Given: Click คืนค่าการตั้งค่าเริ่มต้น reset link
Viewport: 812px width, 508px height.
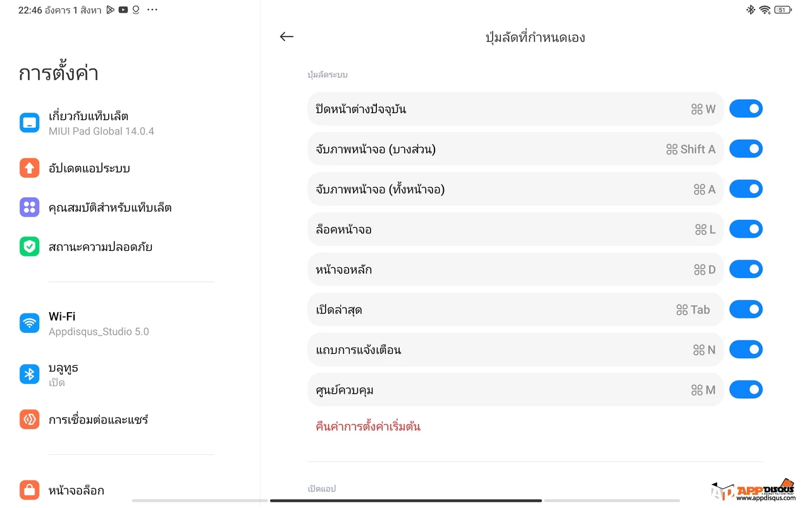Looking at the screenshot, I should tap(368, 426).
